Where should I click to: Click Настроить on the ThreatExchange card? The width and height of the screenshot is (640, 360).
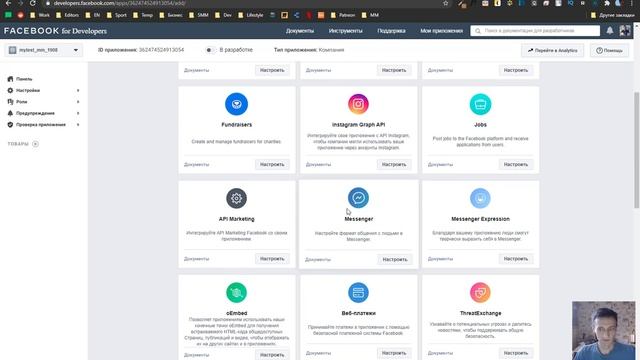pos(516,353)
